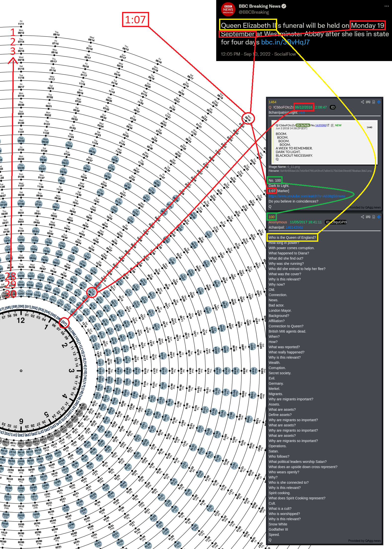Click the clock center pivot dot
Viewport: 392px width, 549px height.
point(21,371)
